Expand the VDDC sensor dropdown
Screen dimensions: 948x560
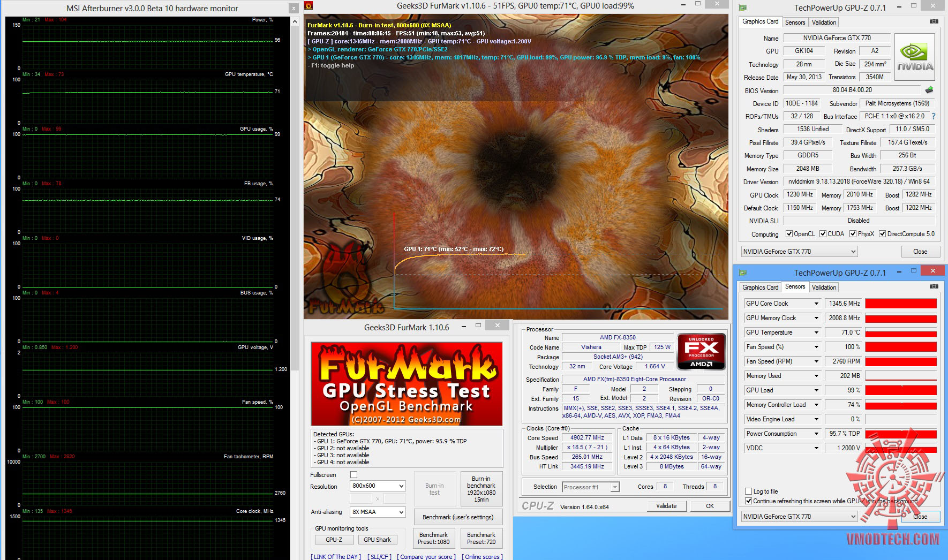816,448
